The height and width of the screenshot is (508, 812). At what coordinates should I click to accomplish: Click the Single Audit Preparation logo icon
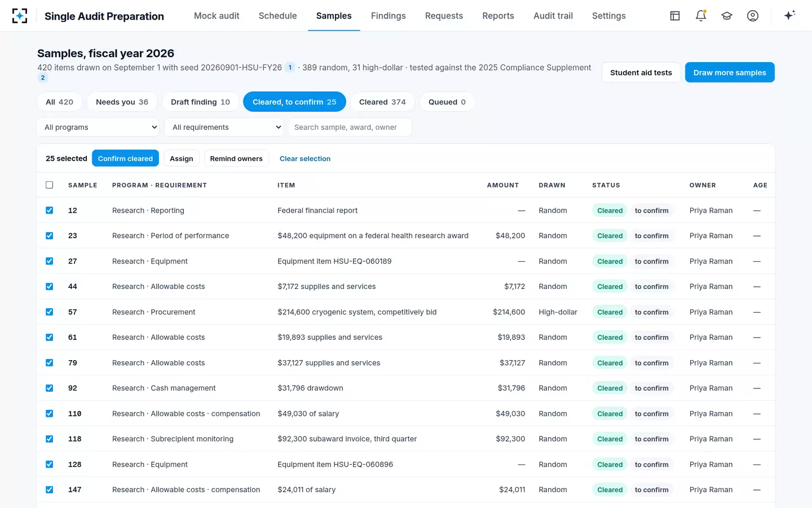point(20,16)
